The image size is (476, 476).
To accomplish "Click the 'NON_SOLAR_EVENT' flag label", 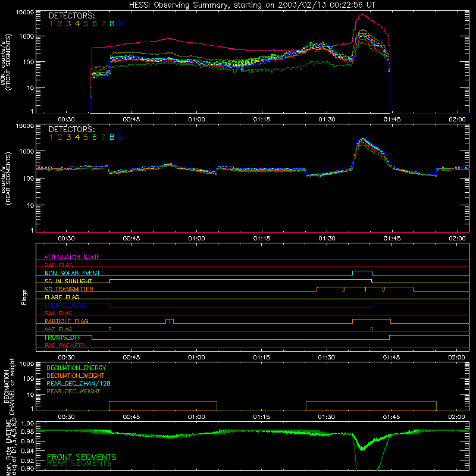I will tap(72, 273).
